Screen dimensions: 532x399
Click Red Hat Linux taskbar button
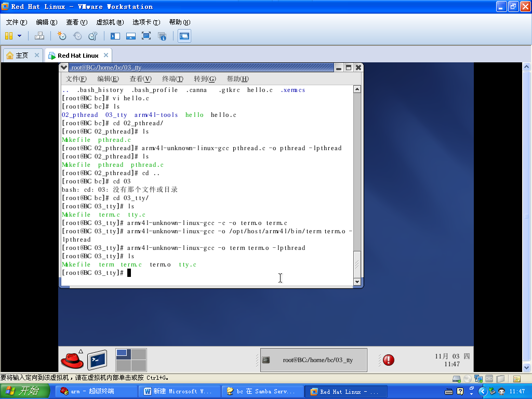[x=346, y=392]
